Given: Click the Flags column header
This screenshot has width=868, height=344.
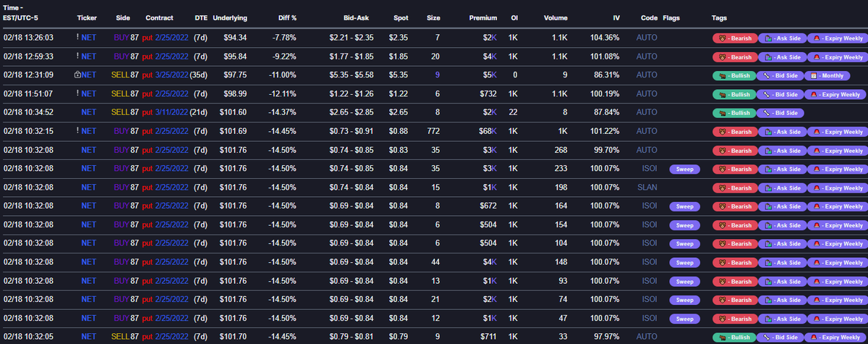Looking at the screenshot, I should point(671,17).
